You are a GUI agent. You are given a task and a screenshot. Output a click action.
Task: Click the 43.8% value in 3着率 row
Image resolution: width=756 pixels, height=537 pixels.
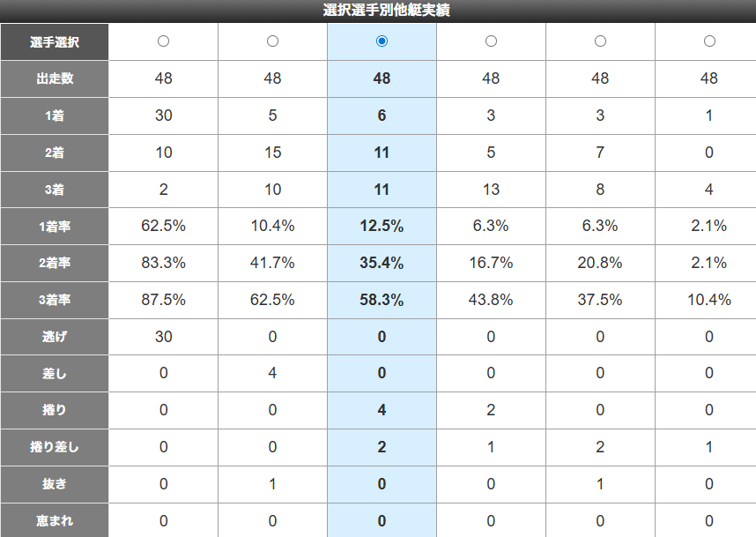491,300
